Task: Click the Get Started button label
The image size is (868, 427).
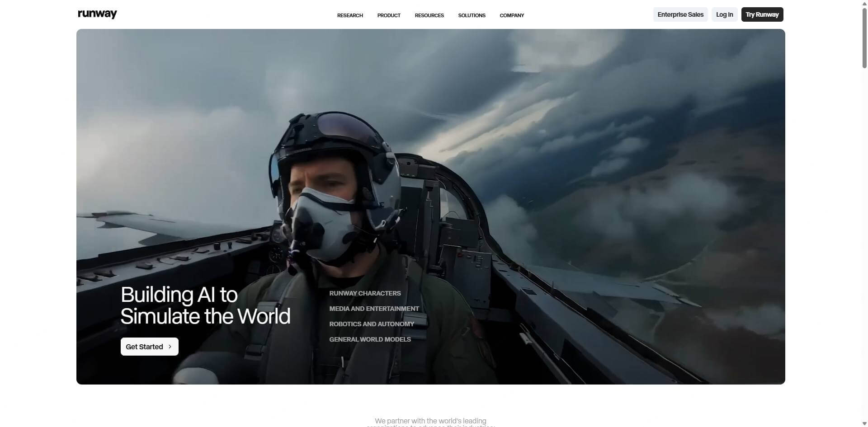Action: coord(144,347)
